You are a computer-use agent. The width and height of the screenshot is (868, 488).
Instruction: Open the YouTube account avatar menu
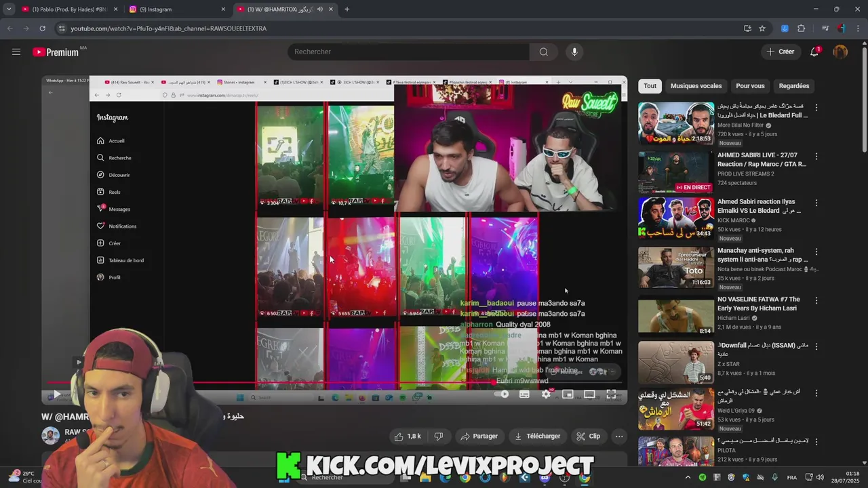click(840, 52)
